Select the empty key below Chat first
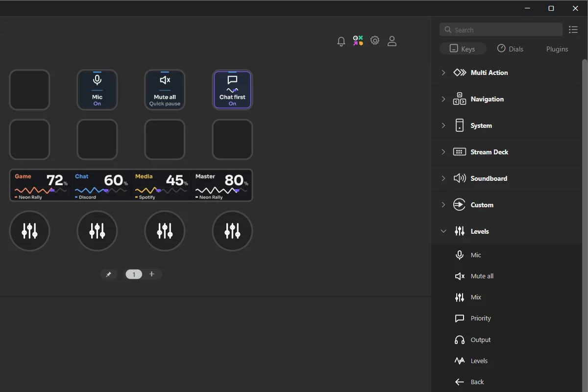 tap(232, 140)
